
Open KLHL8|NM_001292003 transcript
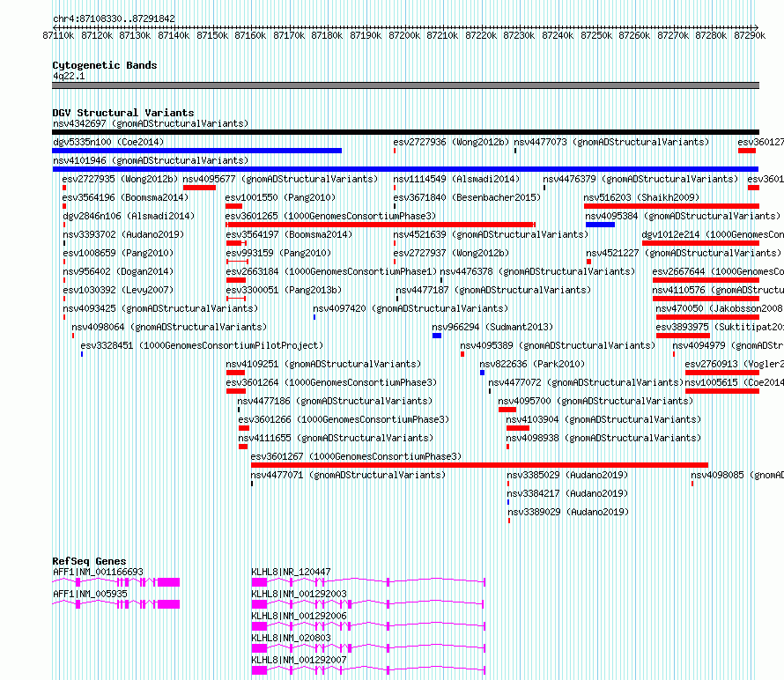(x=367, y=604)
